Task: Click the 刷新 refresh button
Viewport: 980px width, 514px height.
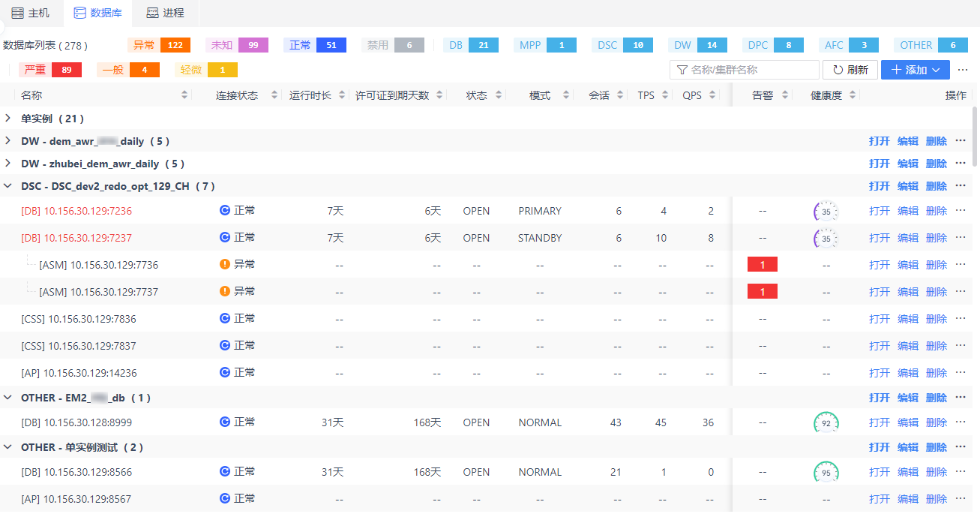Action: click(850, 70)
